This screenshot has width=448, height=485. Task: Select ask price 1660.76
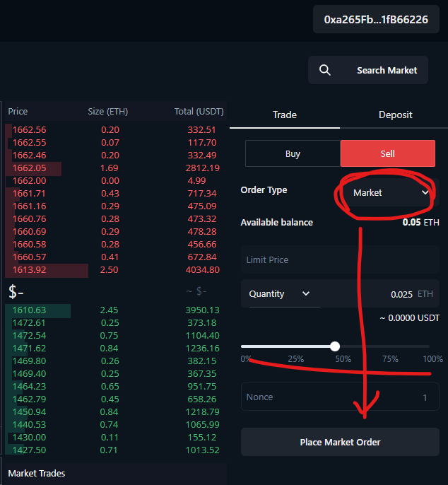click(x=29, y=218)
